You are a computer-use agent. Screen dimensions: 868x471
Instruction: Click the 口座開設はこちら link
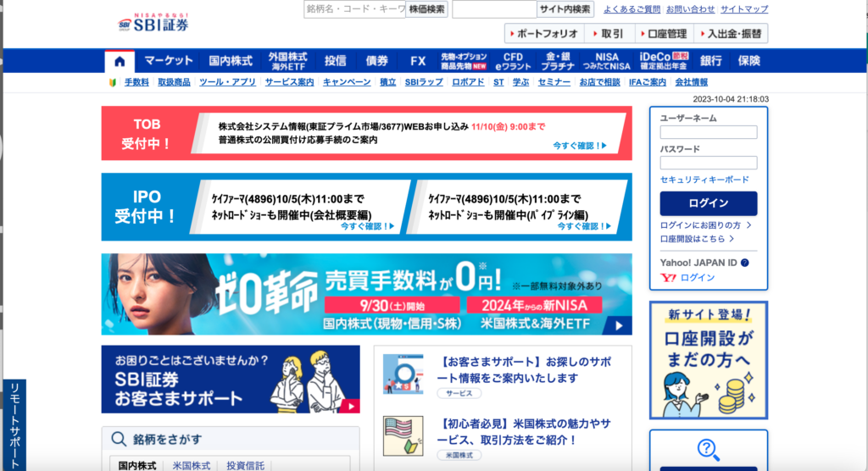pos(697,239)
